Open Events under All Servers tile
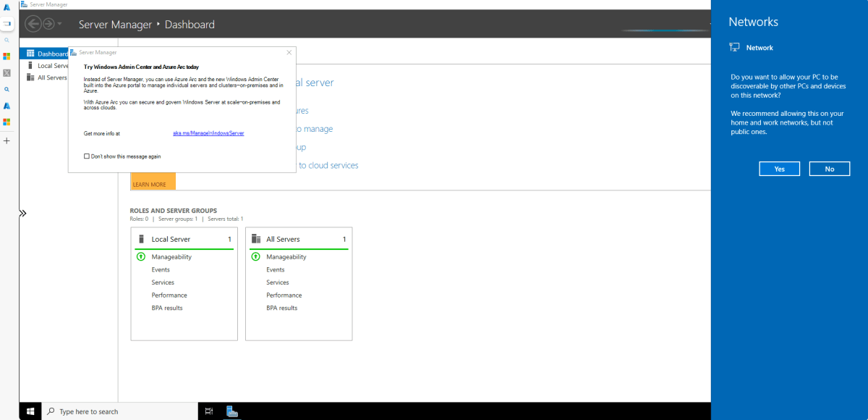868x420 pixels. pos(276,269)
